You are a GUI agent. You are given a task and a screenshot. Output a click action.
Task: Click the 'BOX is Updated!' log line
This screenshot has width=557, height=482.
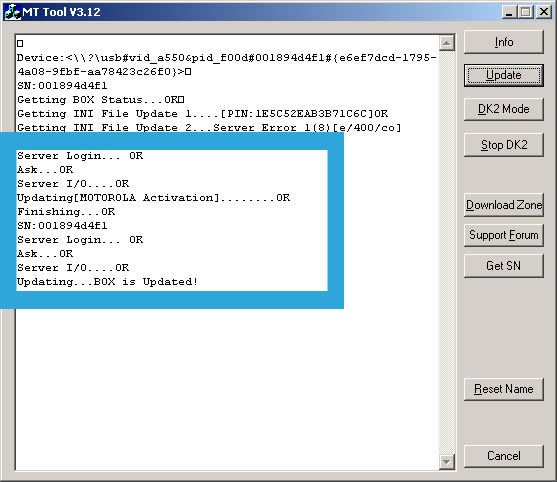(x=107, y=282)
